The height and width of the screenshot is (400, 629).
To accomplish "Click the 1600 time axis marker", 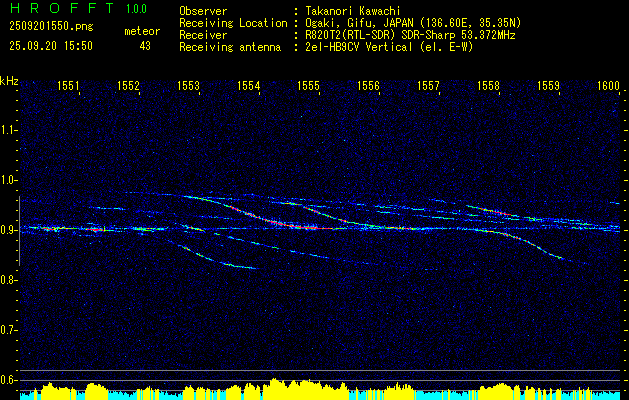I will pyautogui.click(x=608, y=85).
